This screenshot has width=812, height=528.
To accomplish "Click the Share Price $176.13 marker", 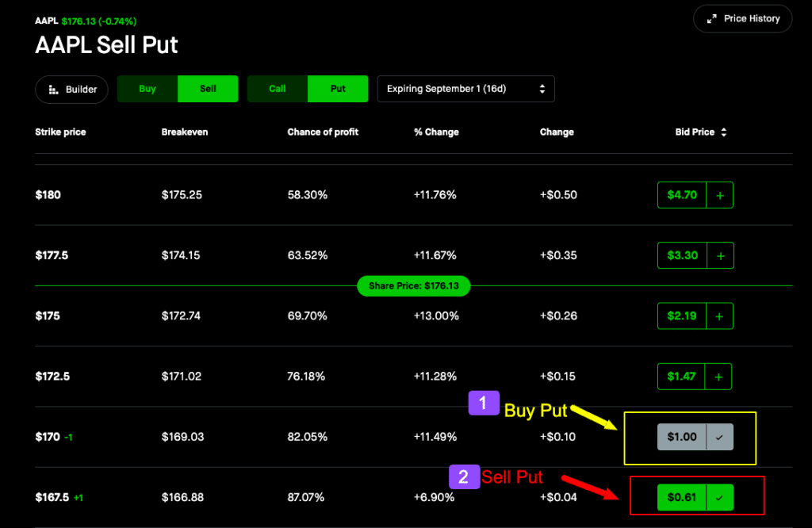I will point(413,286).
